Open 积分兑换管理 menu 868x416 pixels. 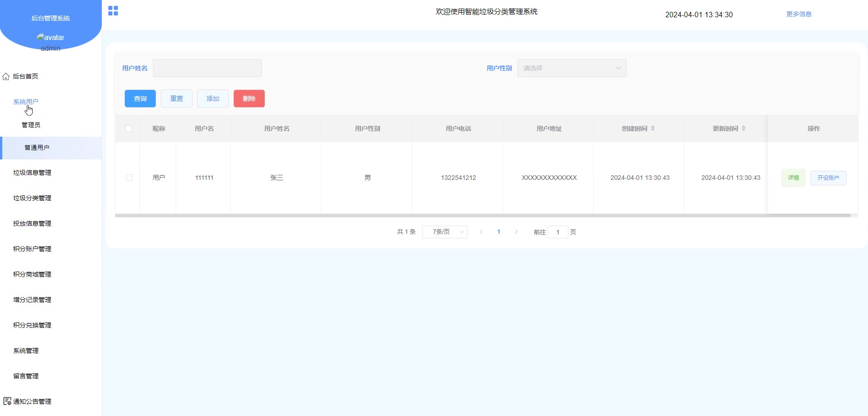coord(32,325)
